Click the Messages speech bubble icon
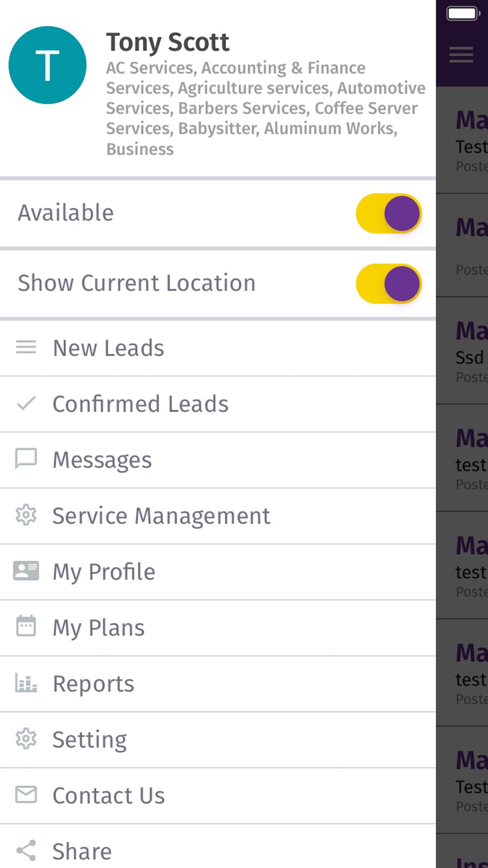This screenshot has height=868, width=488. 26,459
